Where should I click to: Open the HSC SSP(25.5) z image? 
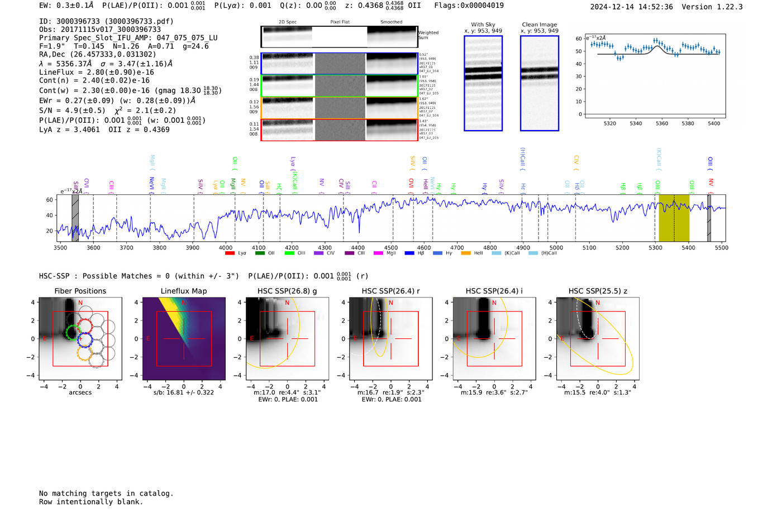598,339
